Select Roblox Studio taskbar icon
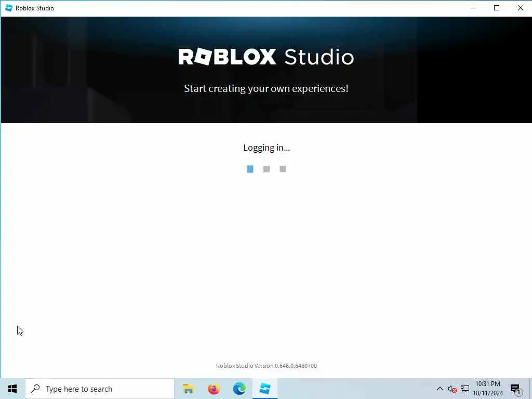The height and width of the screenshot is (399, 532). coord(265,389)
